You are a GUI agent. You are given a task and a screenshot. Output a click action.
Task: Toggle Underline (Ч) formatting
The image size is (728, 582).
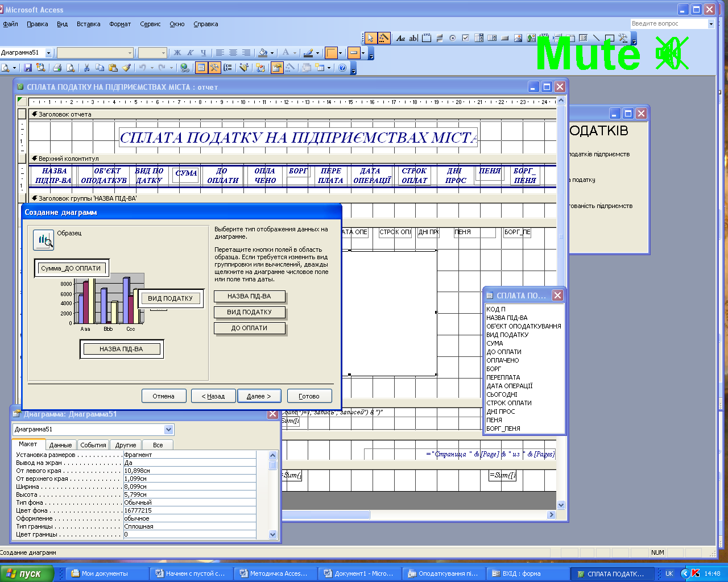pyautogui.click(x=204, y=52)
